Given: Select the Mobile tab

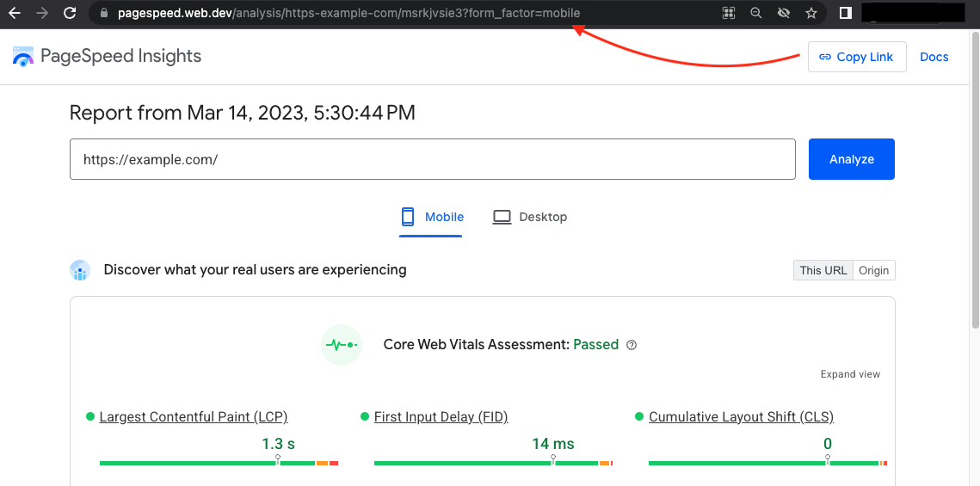Looking at the screenshot, I should 432,217.
